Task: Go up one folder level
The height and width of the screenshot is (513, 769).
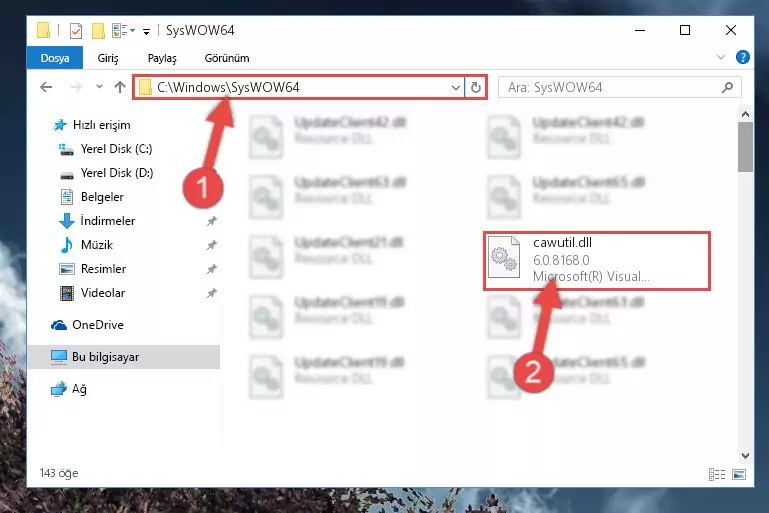Action: click(x=120, y=87)
